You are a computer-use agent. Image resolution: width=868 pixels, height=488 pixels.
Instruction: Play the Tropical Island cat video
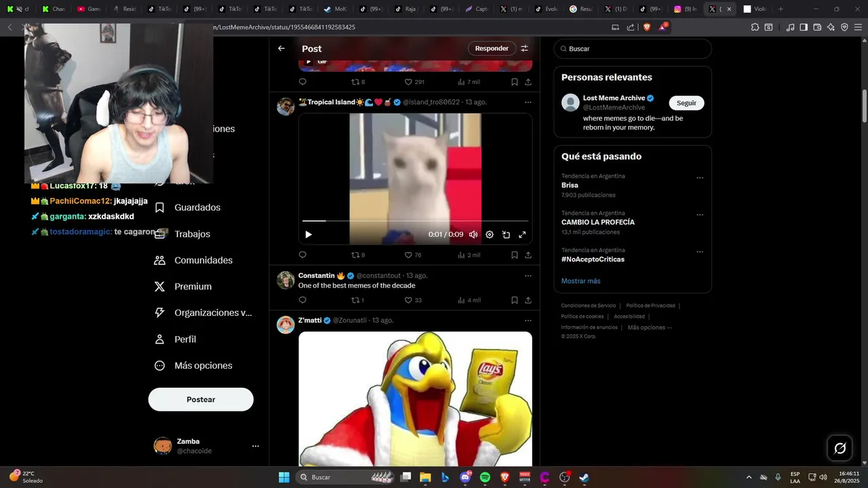[309, 235]
